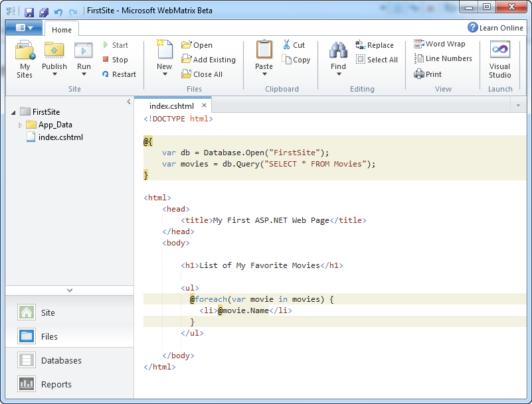Launch Visual Studio
The width and height of the screenshot is (532, 404).
point(499,60)
